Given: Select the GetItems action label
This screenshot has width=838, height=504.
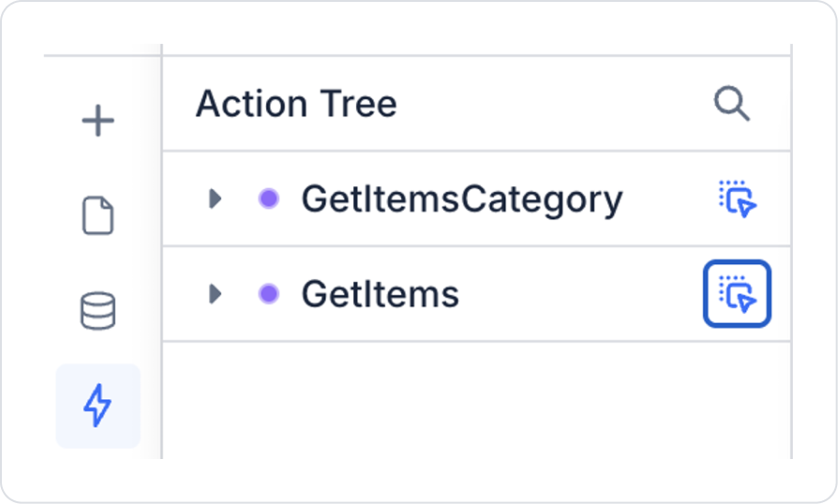Looking at the screenshot, I should 380,295.
